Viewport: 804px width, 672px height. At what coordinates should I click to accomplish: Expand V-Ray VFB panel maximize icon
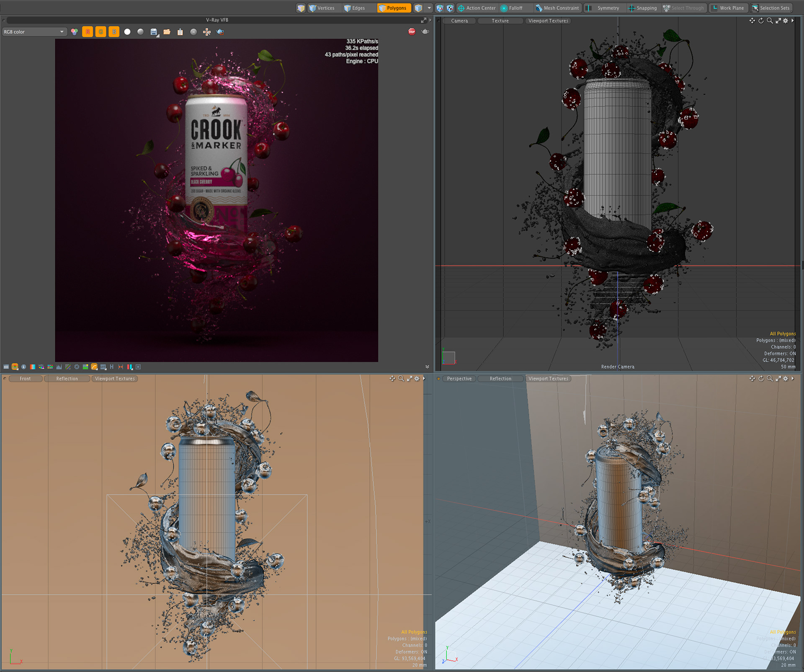(x=423, y=20)
